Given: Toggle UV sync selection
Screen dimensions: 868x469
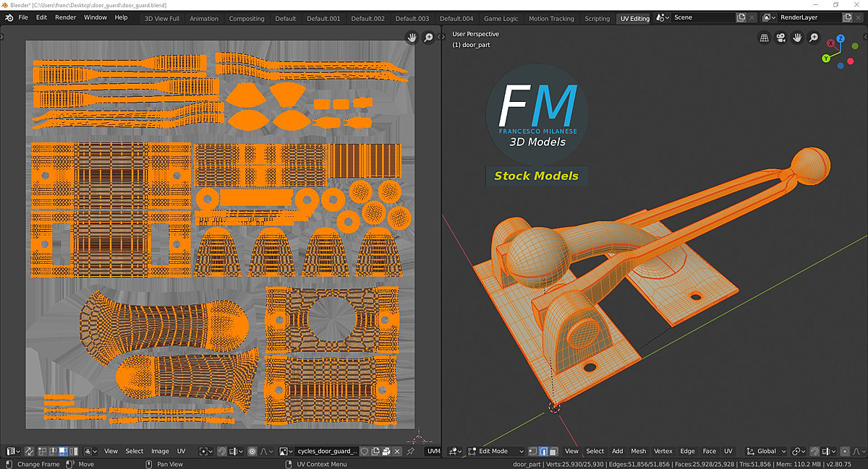Looking at the screenshot, I should click(30, 451).
